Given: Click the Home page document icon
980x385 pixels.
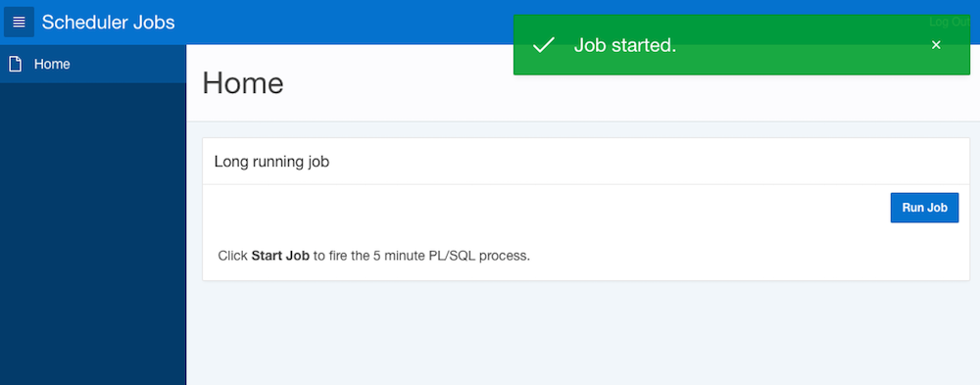Looking at the screenshot, I should pyautogui.click(x=15, y=64).
